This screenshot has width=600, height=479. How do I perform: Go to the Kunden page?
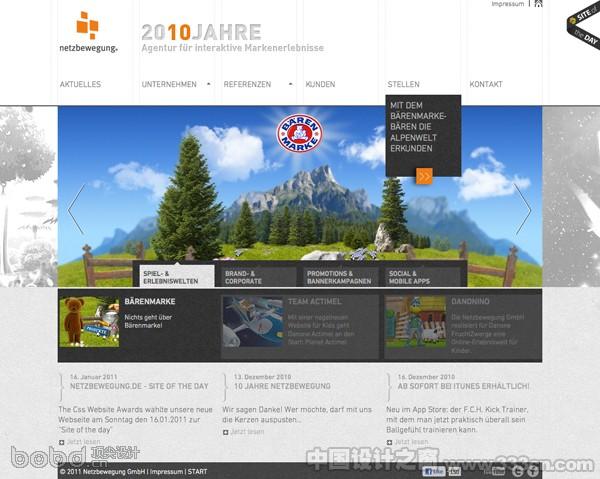(320, 84)
